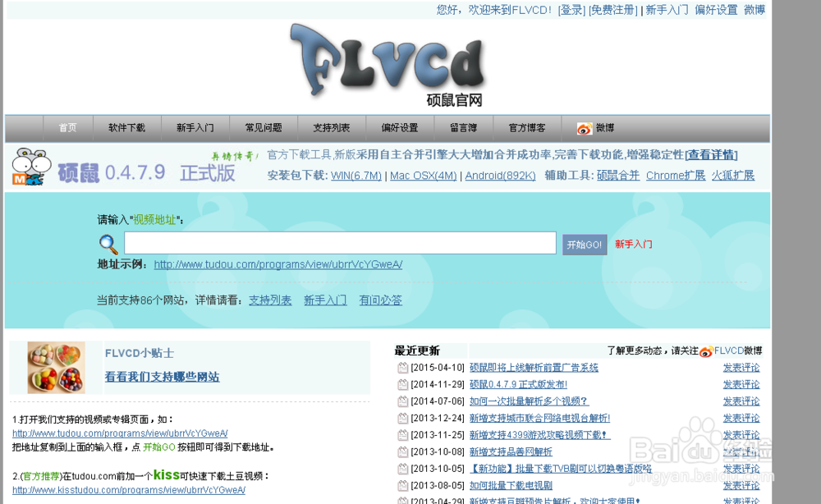
Task: Open 如何批量下载电视剧 news
Action: (x=511, y=485)
